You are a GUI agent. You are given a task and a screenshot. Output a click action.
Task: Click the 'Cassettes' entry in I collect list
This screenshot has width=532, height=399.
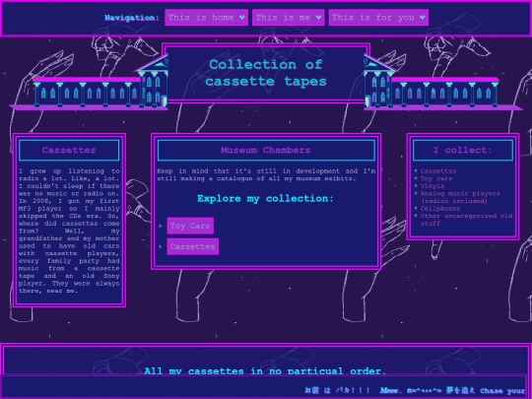[x=438, y=171]
